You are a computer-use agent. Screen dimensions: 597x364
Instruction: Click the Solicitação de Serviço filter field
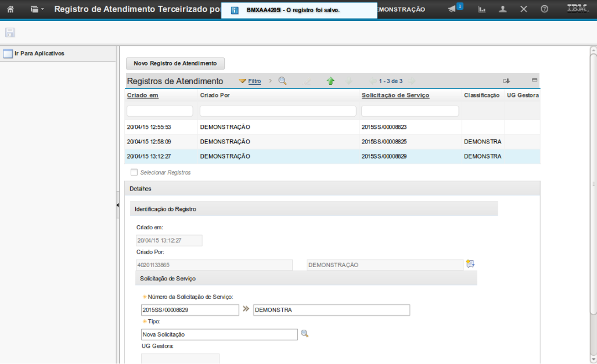410,111
